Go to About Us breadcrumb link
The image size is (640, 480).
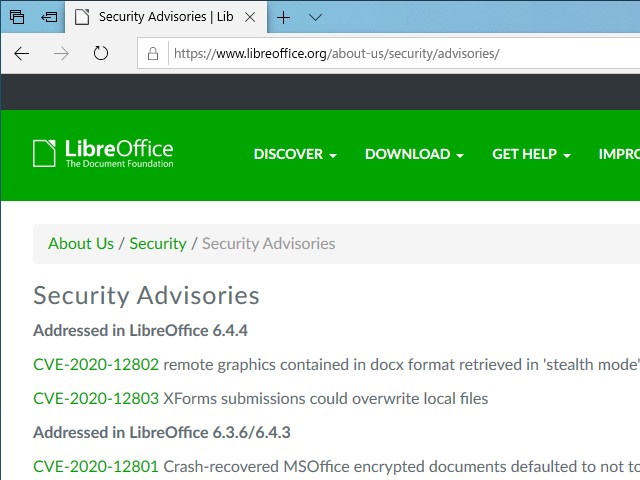pyautogui.click(x=81, y=243)
